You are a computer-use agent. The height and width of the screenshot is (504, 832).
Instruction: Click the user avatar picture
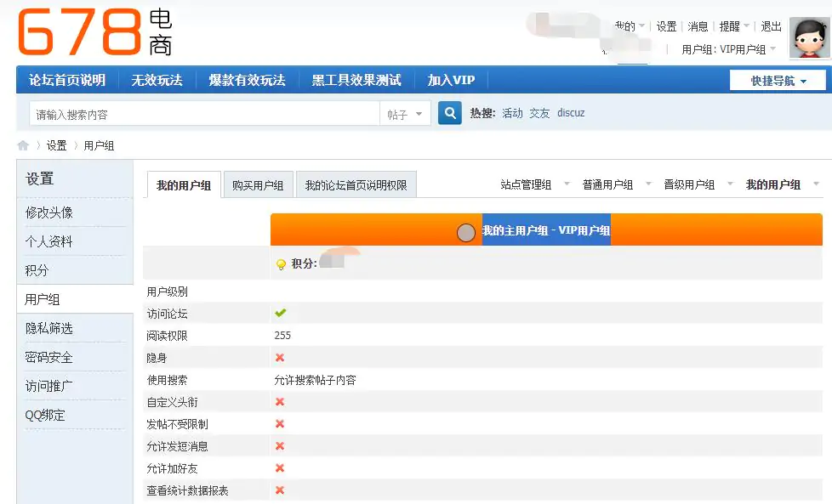pos(809,37)
